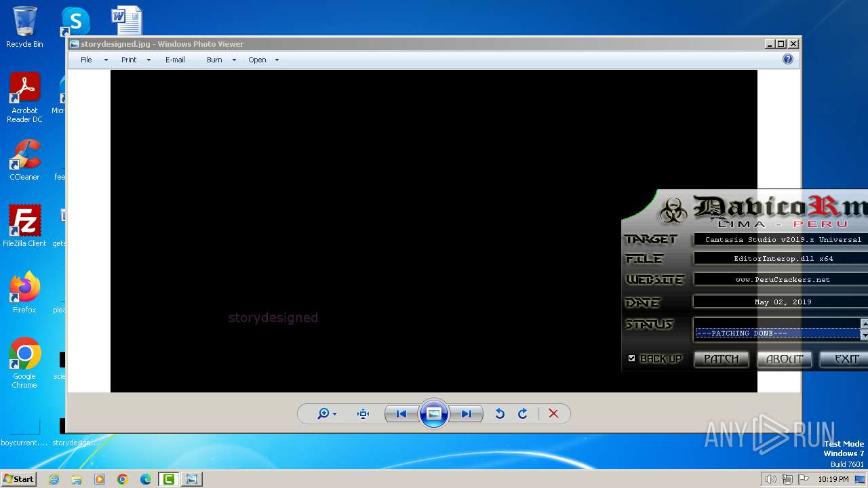
Task: Open the Recycle Bin desktop icon
Action: pyautogui.click(x=24, y=27)
